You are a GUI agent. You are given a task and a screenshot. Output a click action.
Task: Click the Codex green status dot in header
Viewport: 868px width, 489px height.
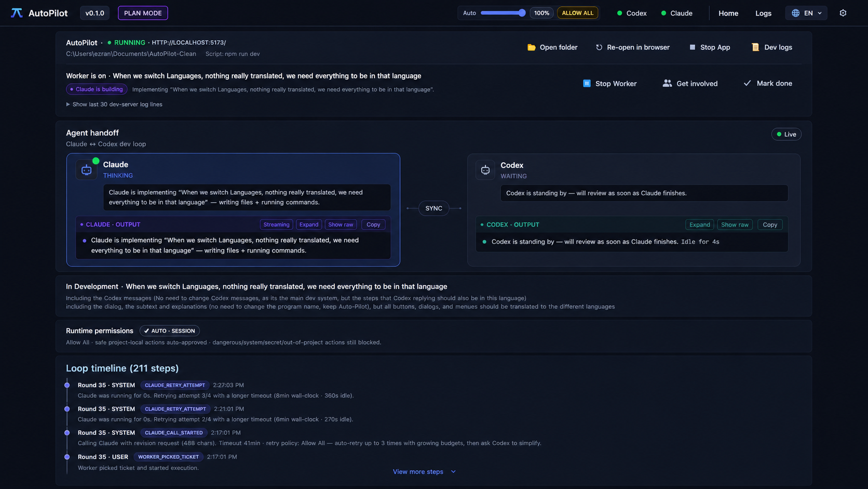click(x=619, y=13)
